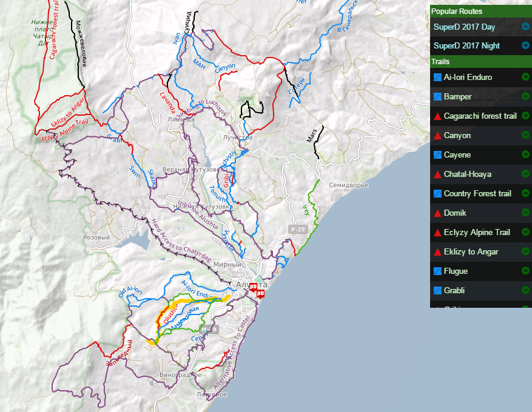This screenshot has height=412, width=532.
Task: Click the green arrow in the Flugue row
Action: [525, 271]
